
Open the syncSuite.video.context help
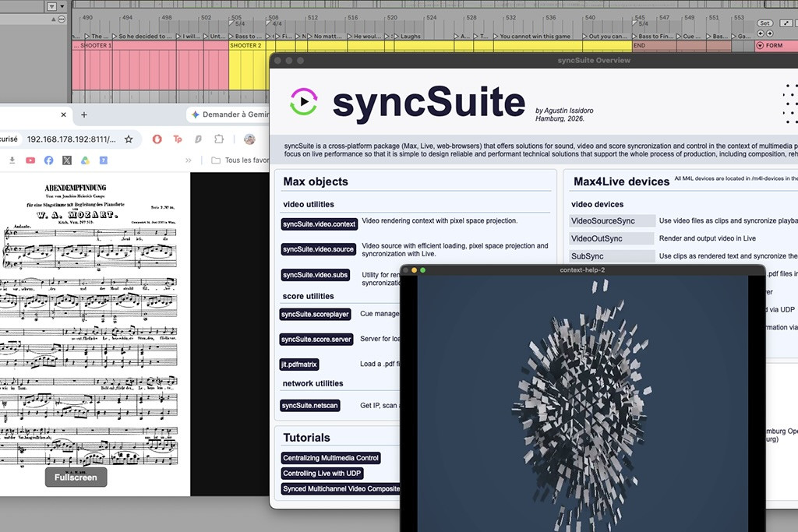click(319, 224)
